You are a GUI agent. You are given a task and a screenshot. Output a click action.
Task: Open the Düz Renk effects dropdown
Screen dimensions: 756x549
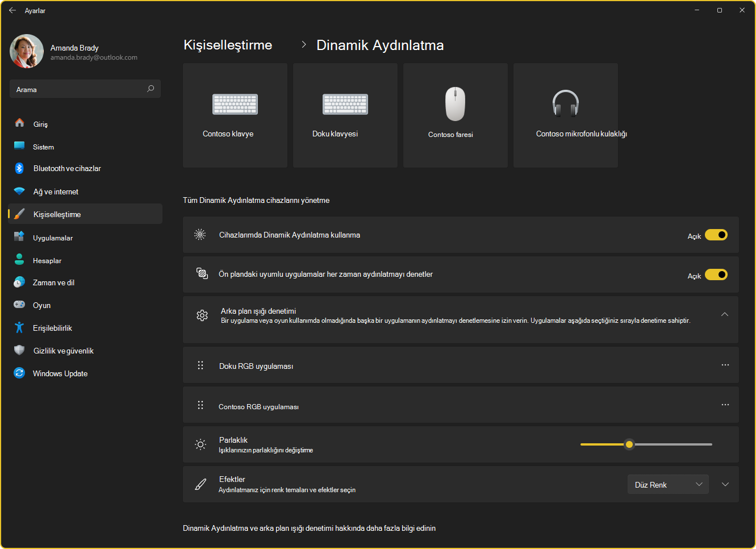[668, 484]
